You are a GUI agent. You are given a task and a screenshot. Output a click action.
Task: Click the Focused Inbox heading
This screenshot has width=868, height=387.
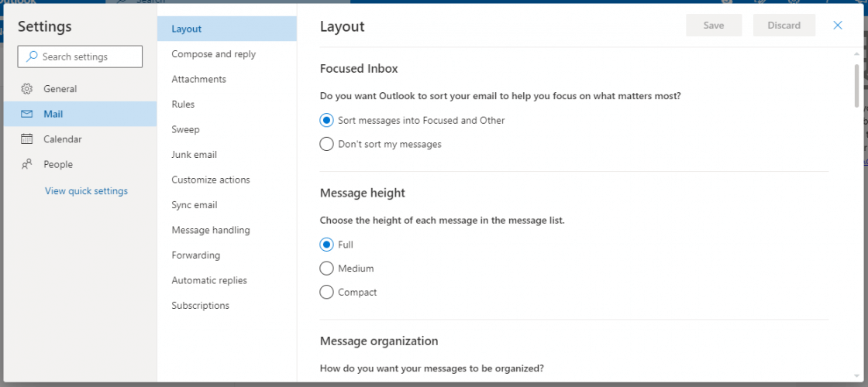point(359,69)
